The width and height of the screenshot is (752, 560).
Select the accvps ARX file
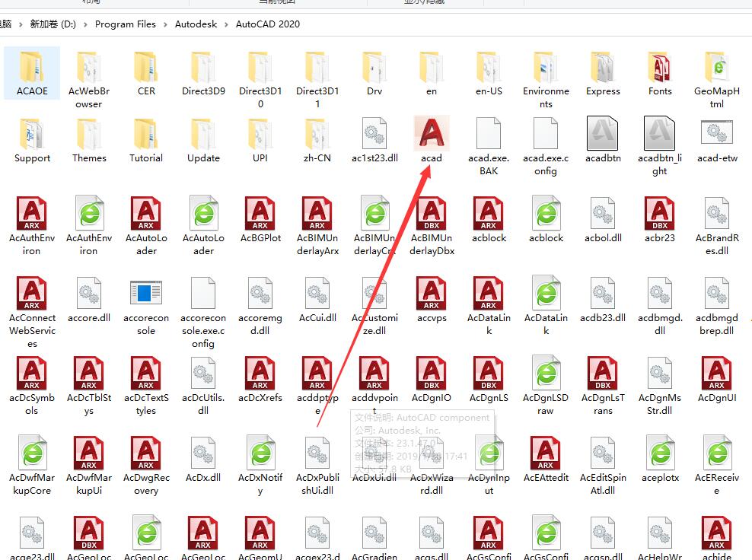(x=432, y=299)
